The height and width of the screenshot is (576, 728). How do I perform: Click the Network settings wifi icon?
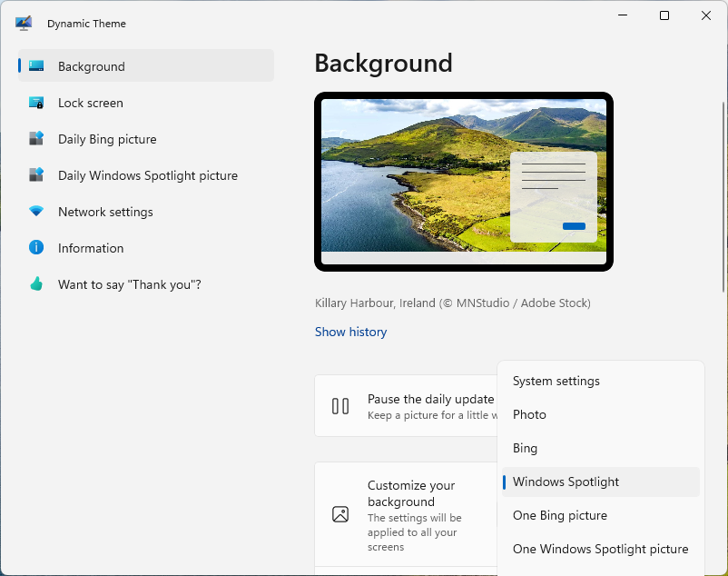tap(36, 212)
